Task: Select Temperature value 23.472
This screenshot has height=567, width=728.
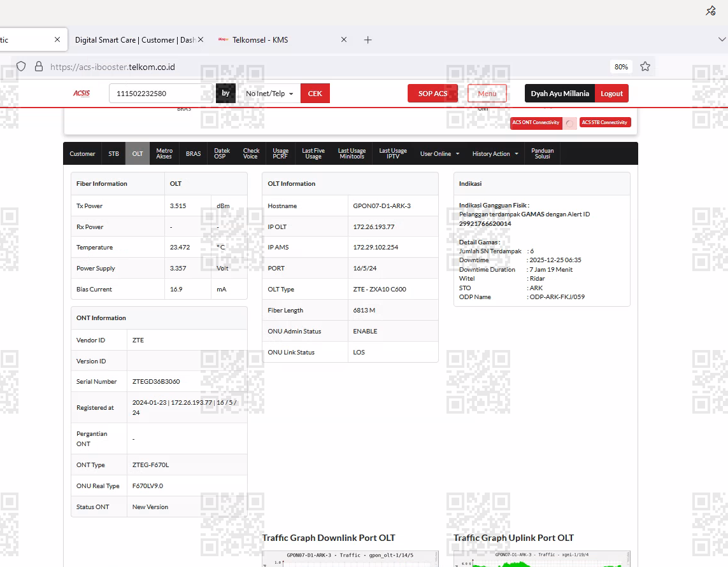Action: point(180,248)
